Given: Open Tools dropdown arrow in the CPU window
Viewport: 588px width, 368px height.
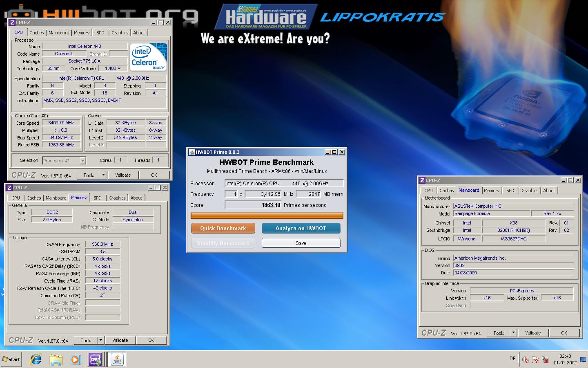Looking at the screenshot, I should 103,175.
